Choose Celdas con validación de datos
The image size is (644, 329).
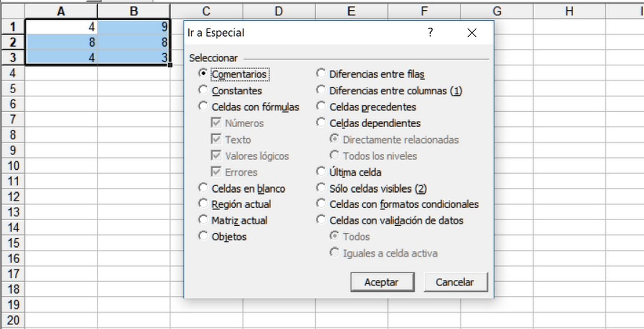click(x=321, y=220)
